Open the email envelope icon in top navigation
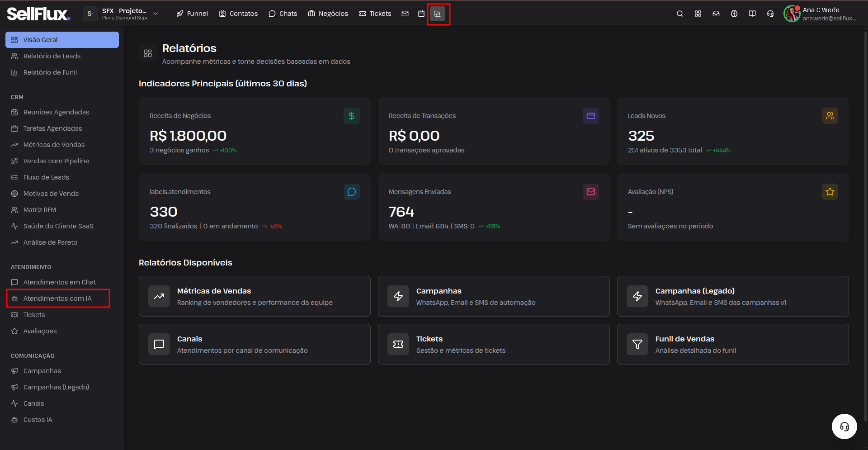Screen dimensions: 868x450 [405, 14]
